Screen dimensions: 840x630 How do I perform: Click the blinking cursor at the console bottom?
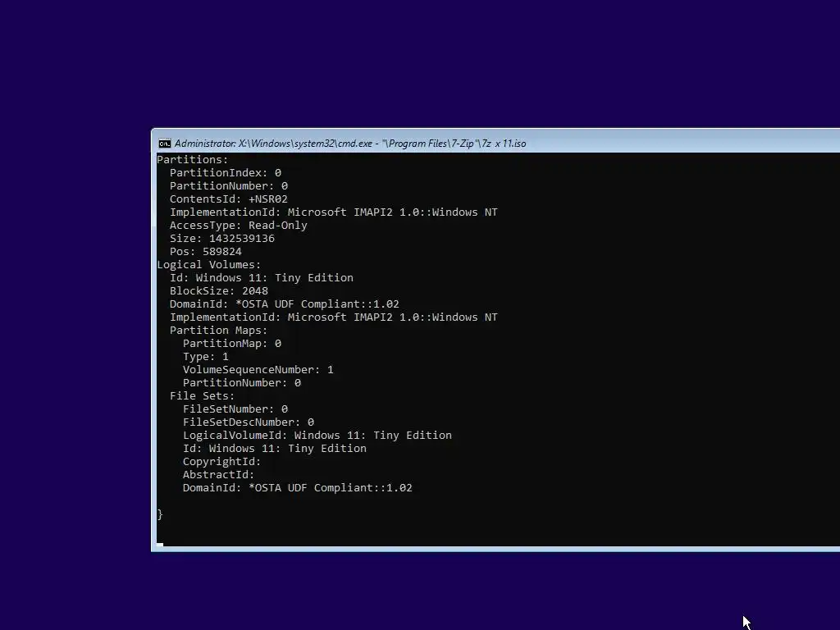click(x=160, y=545)
